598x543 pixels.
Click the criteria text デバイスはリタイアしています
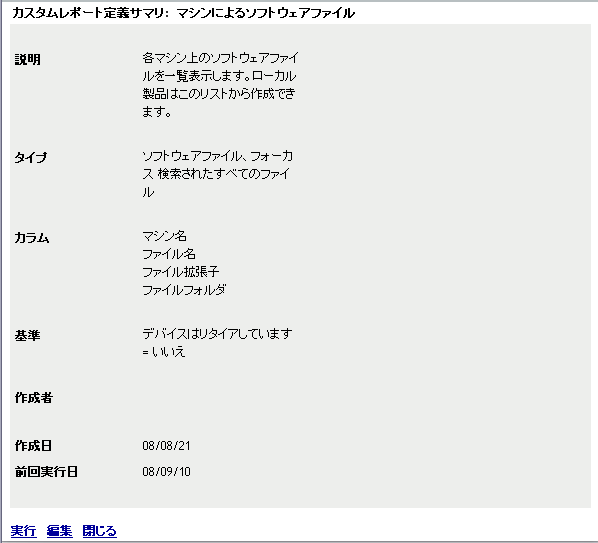217,334
